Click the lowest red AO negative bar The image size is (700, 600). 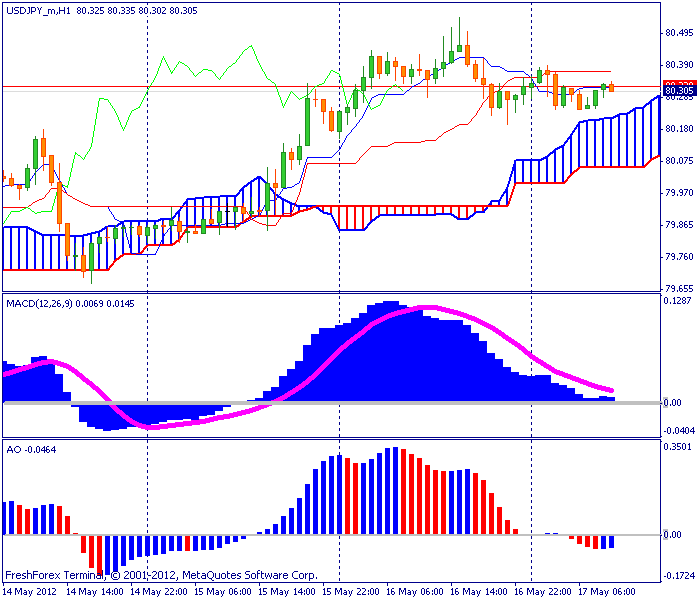[x=99, y=555]
